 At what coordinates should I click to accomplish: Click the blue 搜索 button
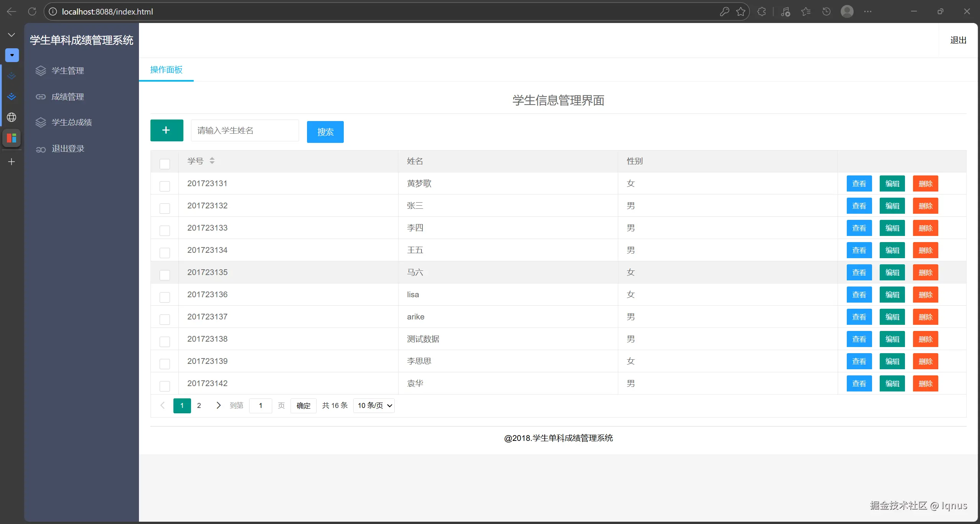pyautogui.click(x=325, y=132)
